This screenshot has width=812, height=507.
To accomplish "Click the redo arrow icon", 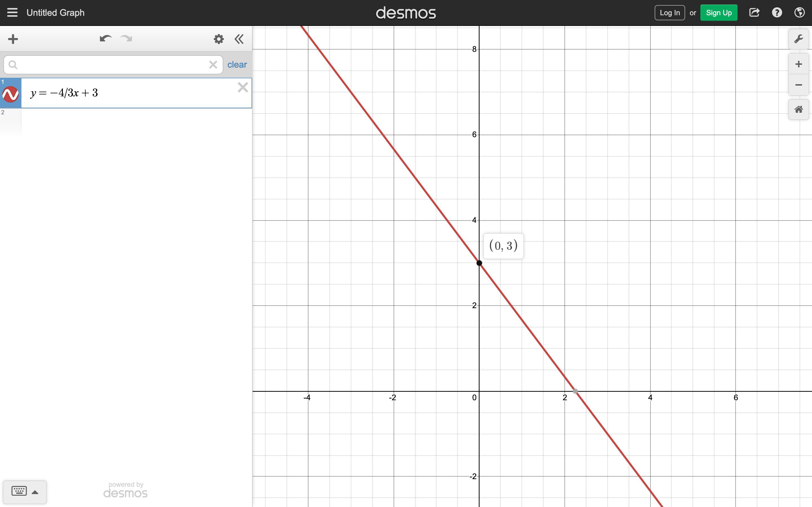I will (x=126, y=39).
